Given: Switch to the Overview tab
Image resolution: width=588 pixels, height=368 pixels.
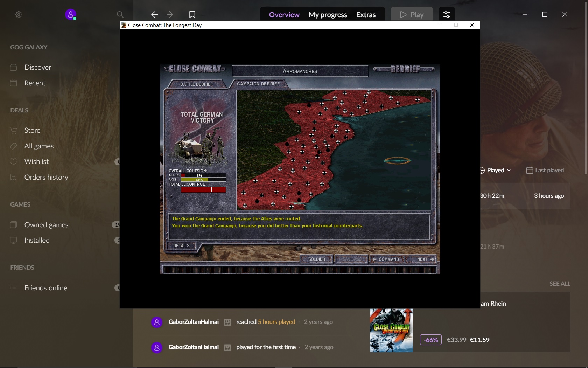Looking at the screenshot, I should tap(284, 15).
